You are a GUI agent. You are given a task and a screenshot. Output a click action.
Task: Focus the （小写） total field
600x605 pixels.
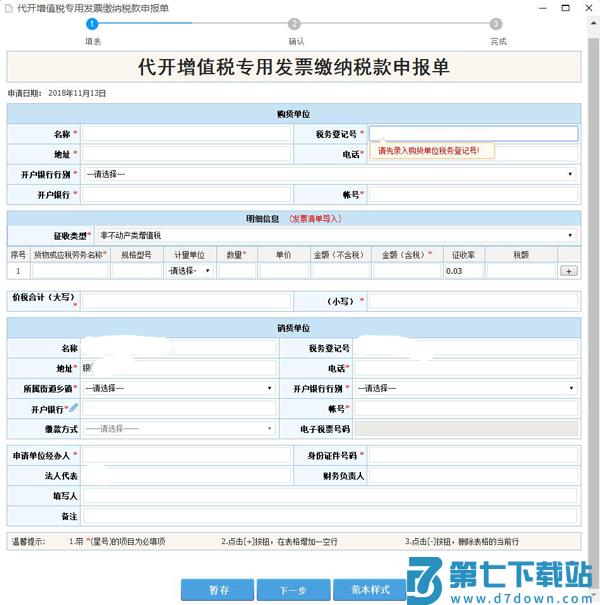473,301
